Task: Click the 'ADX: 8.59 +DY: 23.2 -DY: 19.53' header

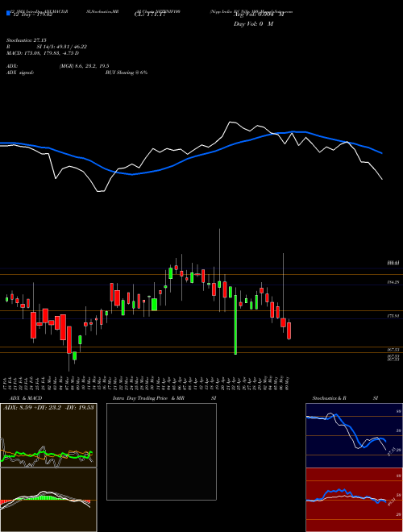Action: click(x=48, y=407)
